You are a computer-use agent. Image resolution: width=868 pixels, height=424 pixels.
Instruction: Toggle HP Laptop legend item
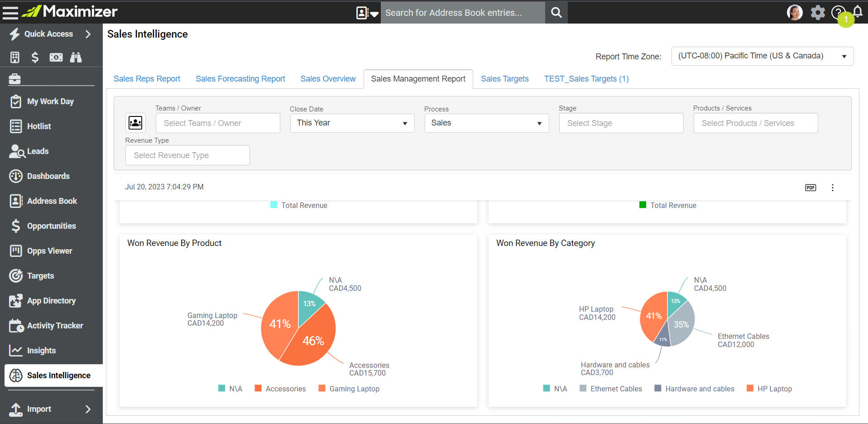(x=769, y=389)
